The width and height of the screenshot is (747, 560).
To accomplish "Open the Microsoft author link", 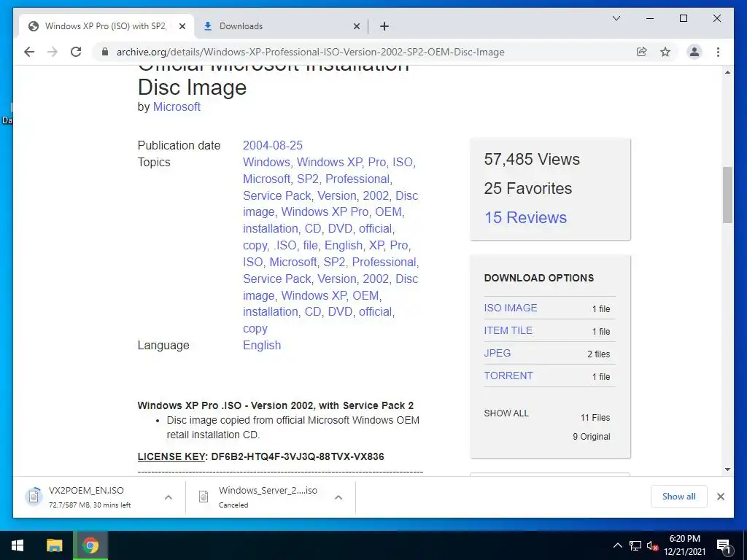I will [177, 106].
